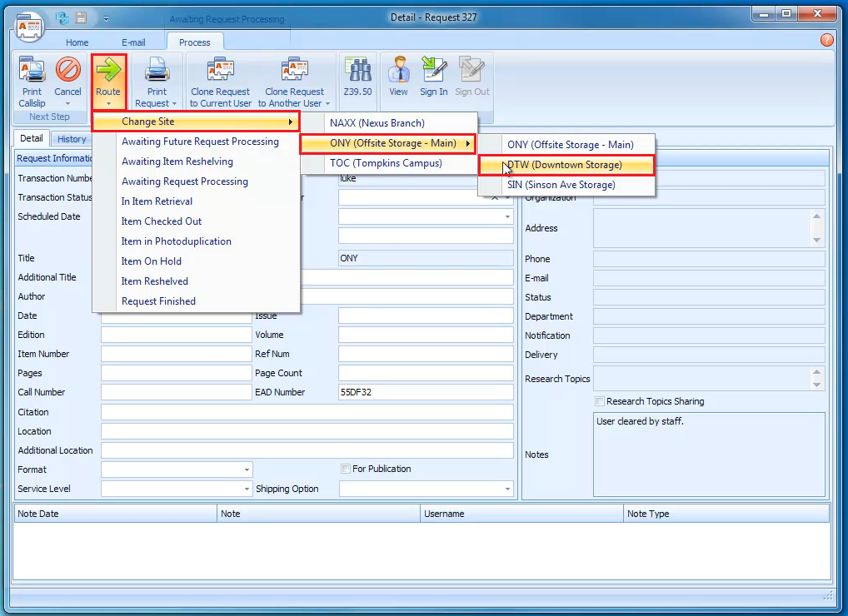Click the Print Callslip icon
Viewport: 848px width, 616px height.
32,71
